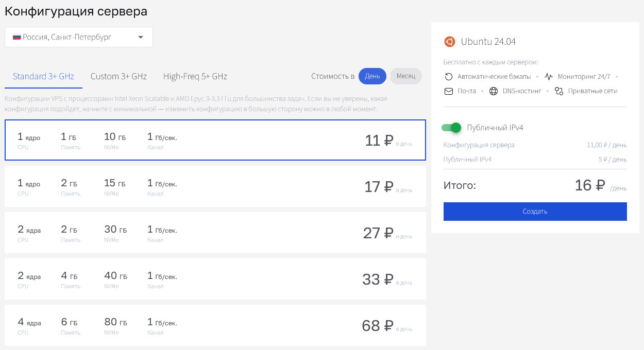Click the private networks icon
This screenshot has width=644, height=350.
point(559,91)
